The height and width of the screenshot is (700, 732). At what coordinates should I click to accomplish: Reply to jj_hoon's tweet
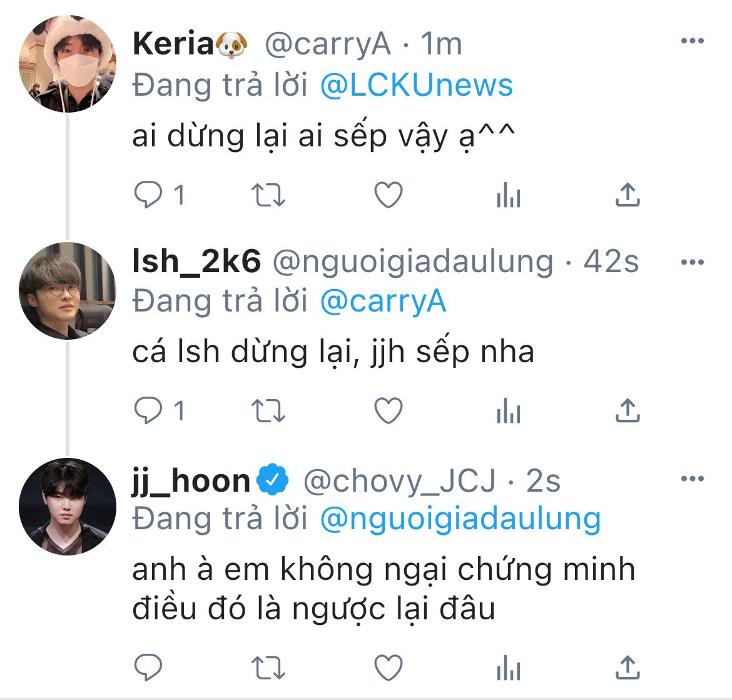(149, 667)
